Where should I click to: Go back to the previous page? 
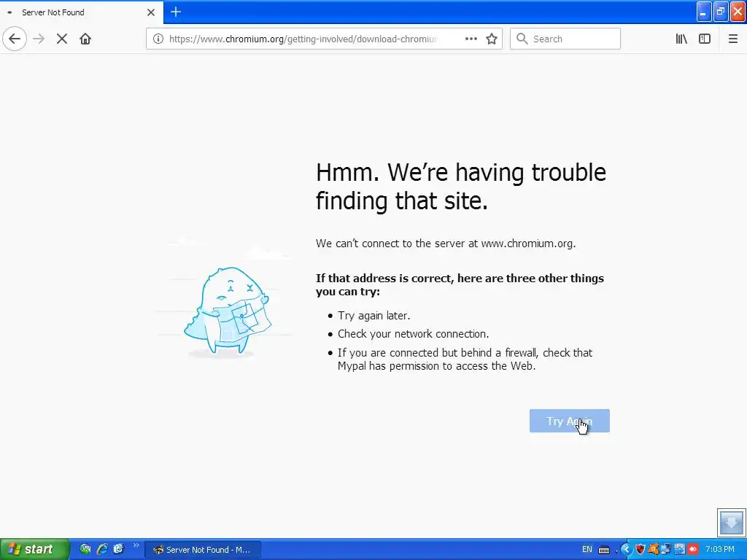pyautogui.click(x=15, y=39)
